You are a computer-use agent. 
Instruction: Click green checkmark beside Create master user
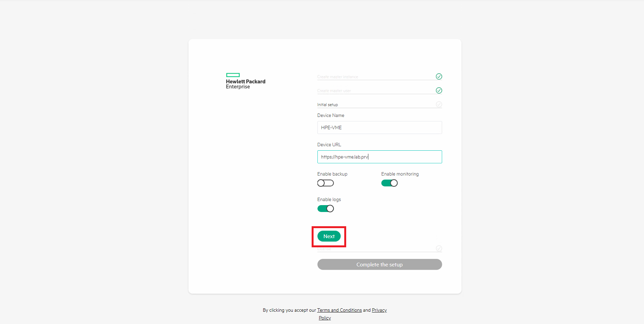pyautogui.click(x=439, y=90)
